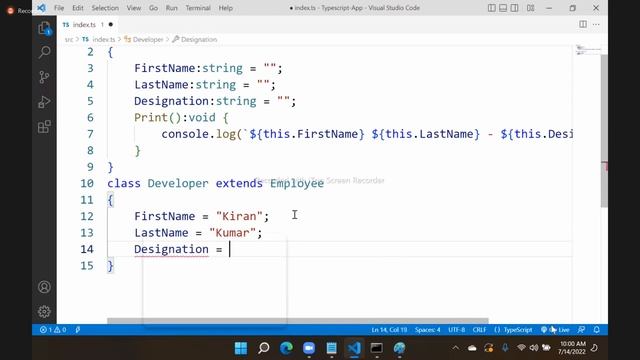Open the taskbar clock and date

(x=571, y=348)
